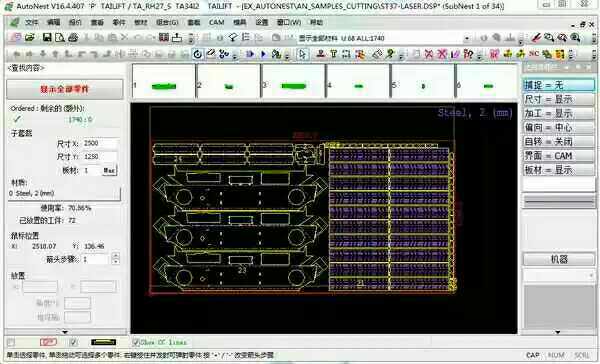The image size is (600, 364).
Task: Click the first magnifier zoom icon
Action: (x=549, y=38)
